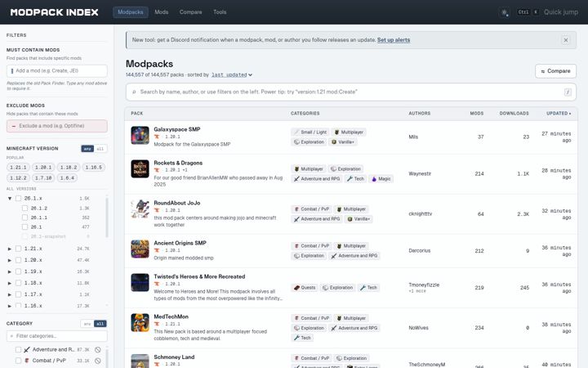Open Galaxyspace SMP pack thumbnail
Screen dimensions: 588x368
tap(140, 135)
